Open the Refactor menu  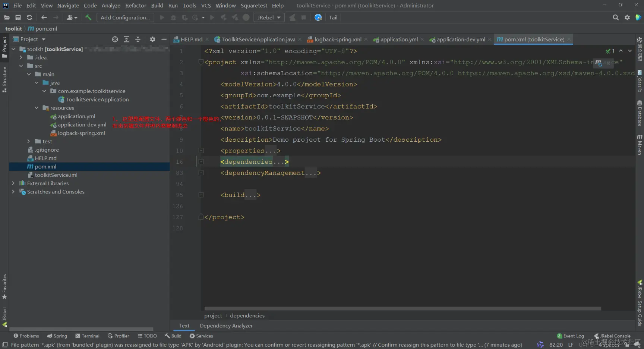[x=136, y=6]
